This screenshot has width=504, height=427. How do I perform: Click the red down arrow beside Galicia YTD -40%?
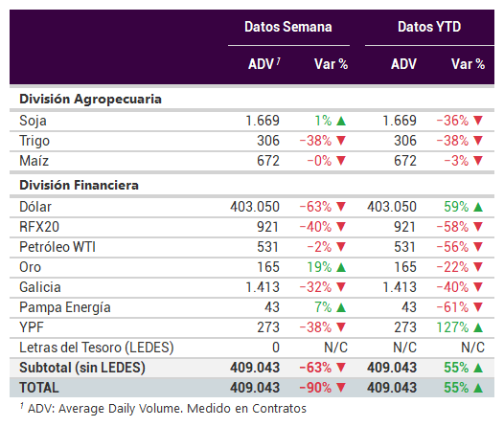tap(478, 287)
